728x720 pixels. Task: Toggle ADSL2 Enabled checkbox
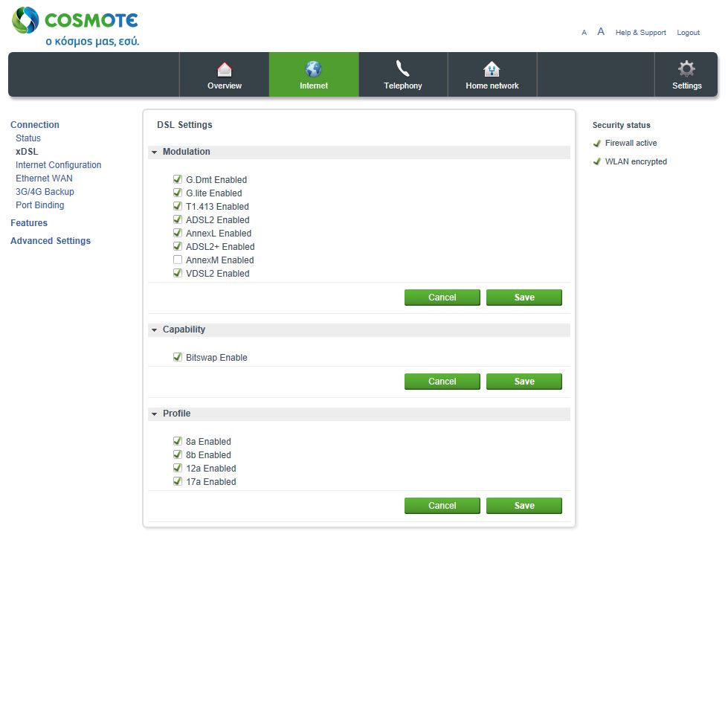[x=178, y=219]
